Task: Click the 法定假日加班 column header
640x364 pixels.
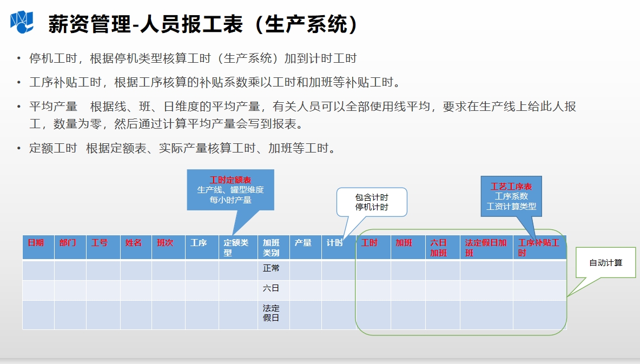Action: point(486,247)
